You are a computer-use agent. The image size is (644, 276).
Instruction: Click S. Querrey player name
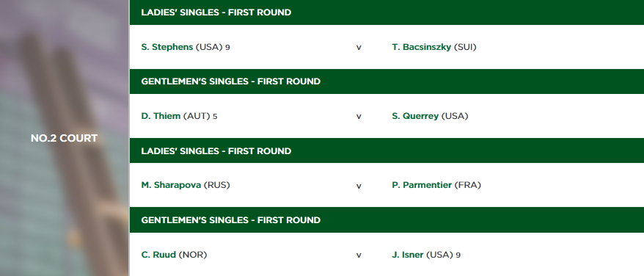[x=415, y=117]
